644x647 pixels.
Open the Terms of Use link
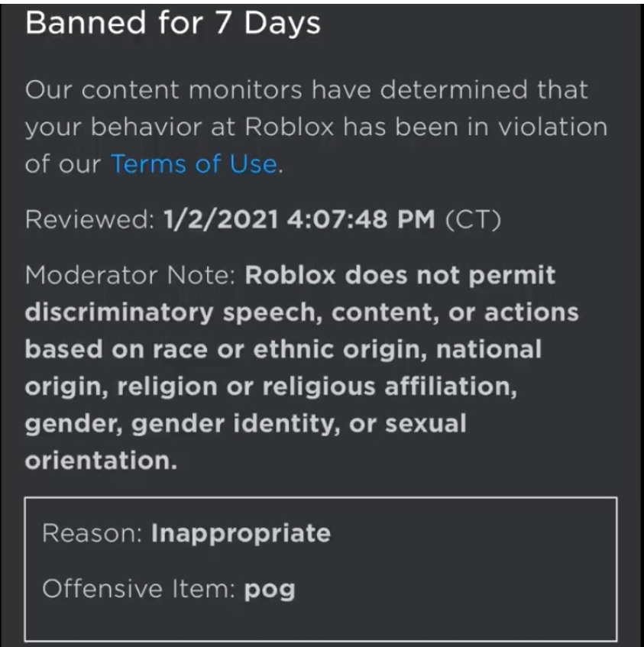(x=193, y=164)
